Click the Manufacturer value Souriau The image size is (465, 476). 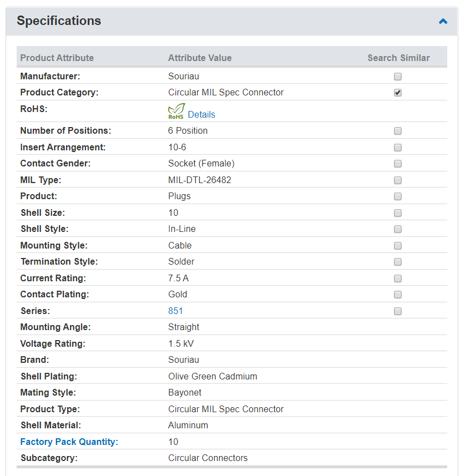184,76
